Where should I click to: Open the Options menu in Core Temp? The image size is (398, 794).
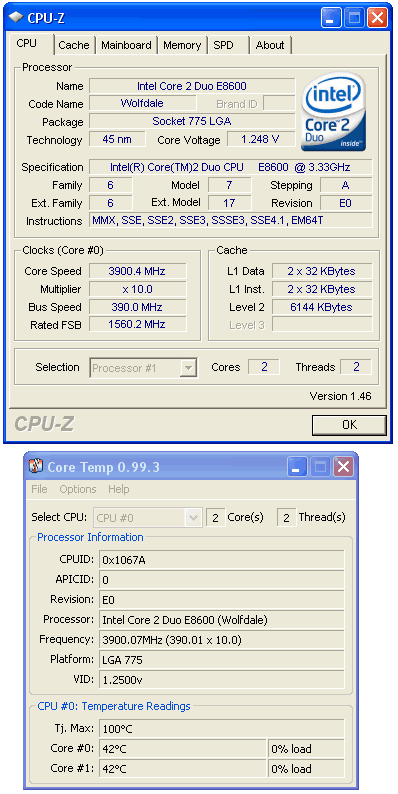[77, 489]
